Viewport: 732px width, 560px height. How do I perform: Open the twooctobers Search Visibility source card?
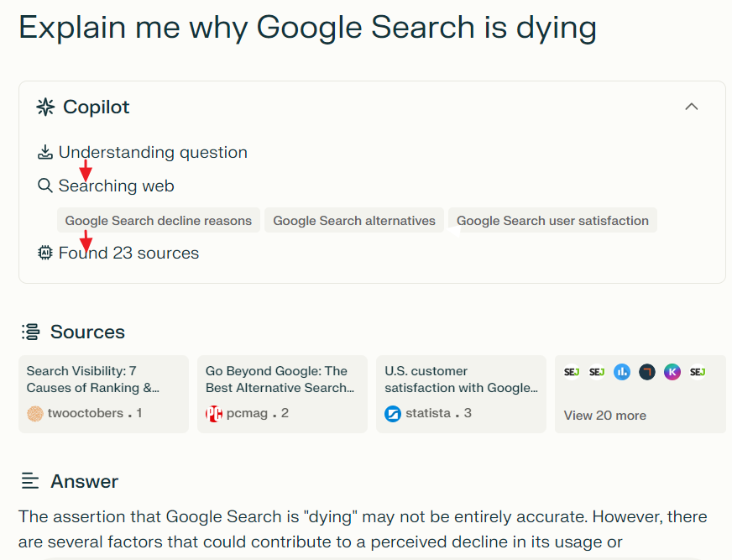[x=103, y=395]
